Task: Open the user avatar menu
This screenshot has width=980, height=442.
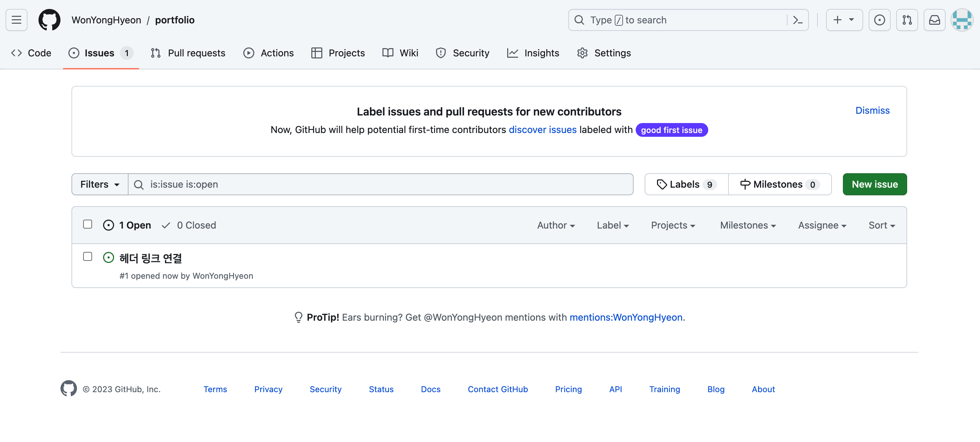Action: tap(962, 20)
